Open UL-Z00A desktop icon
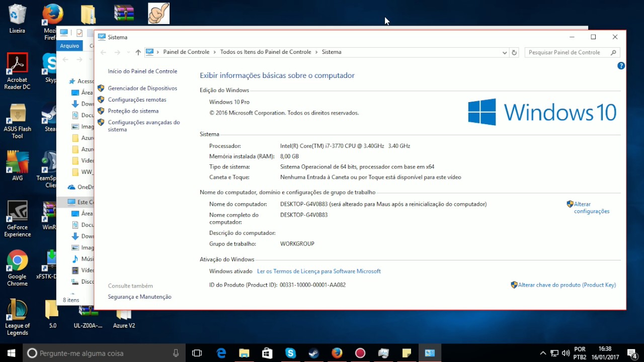Image resolution: width=644 pixels, height=362 pixels. coord(88,318)
